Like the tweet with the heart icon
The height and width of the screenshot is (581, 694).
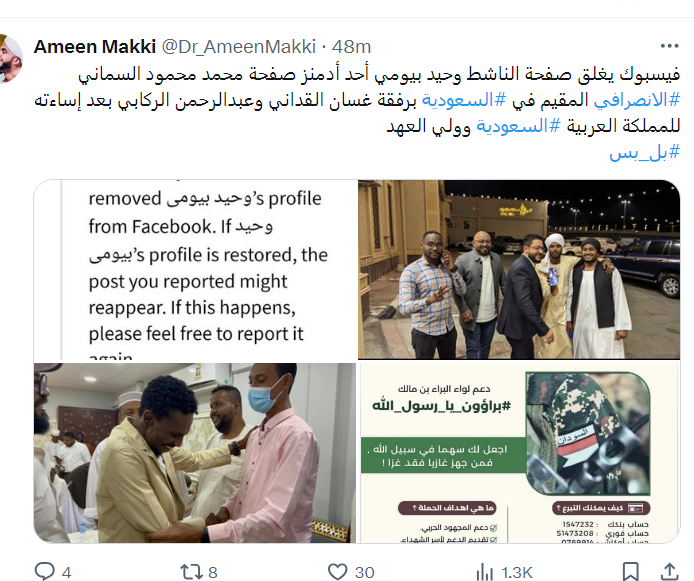pos(337,572)
